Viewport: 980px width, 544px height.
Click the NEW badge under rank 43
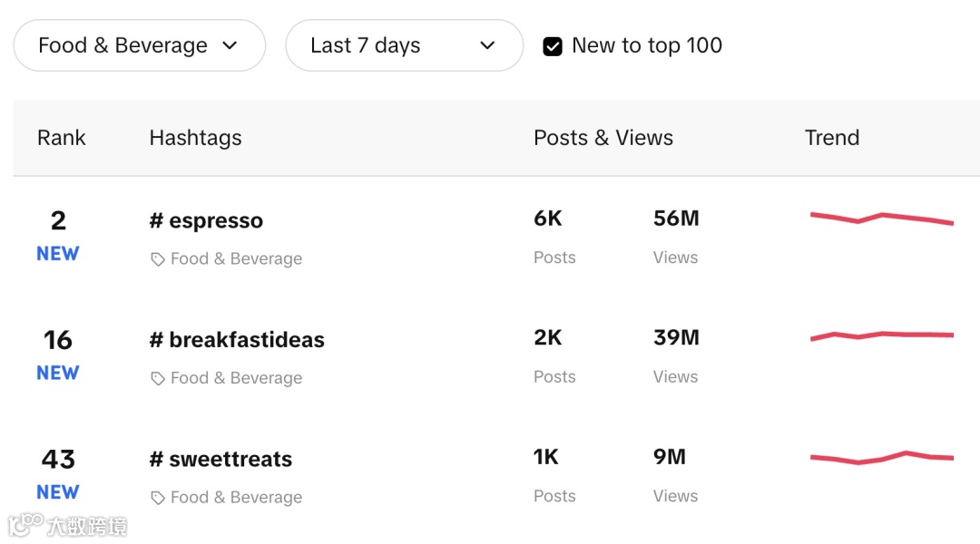(58, 492)
